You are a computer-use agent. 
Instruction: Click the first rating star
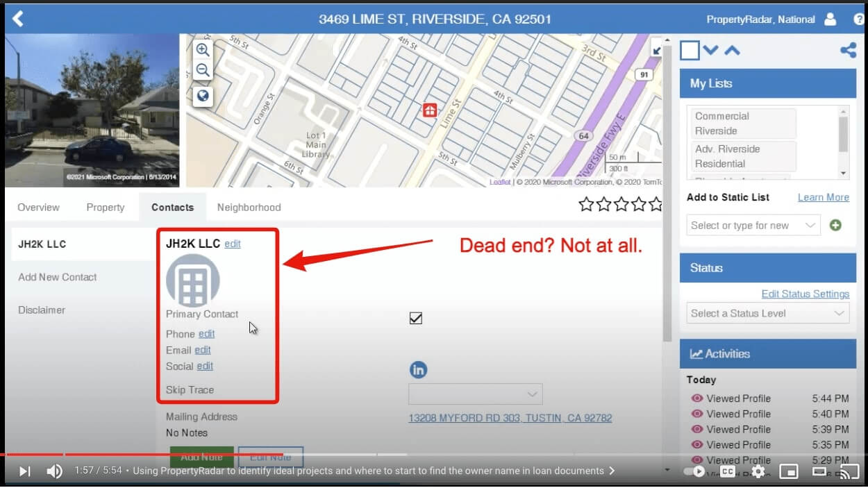[586, 204]
